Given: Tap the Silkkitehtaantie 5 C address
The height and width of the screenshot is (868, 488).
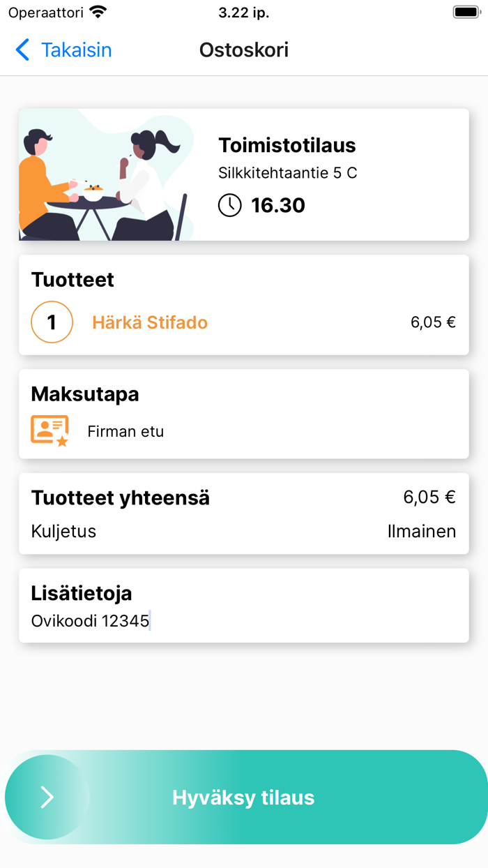Looking at the screenshot, I should pos(287,173).
